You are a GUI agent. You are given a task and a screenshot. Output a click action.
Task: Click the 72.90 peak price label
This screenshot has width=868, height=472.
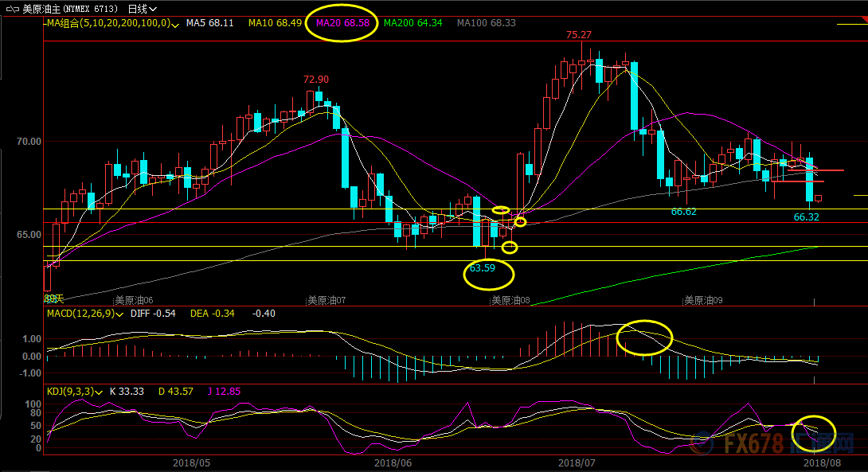[316, 80]
